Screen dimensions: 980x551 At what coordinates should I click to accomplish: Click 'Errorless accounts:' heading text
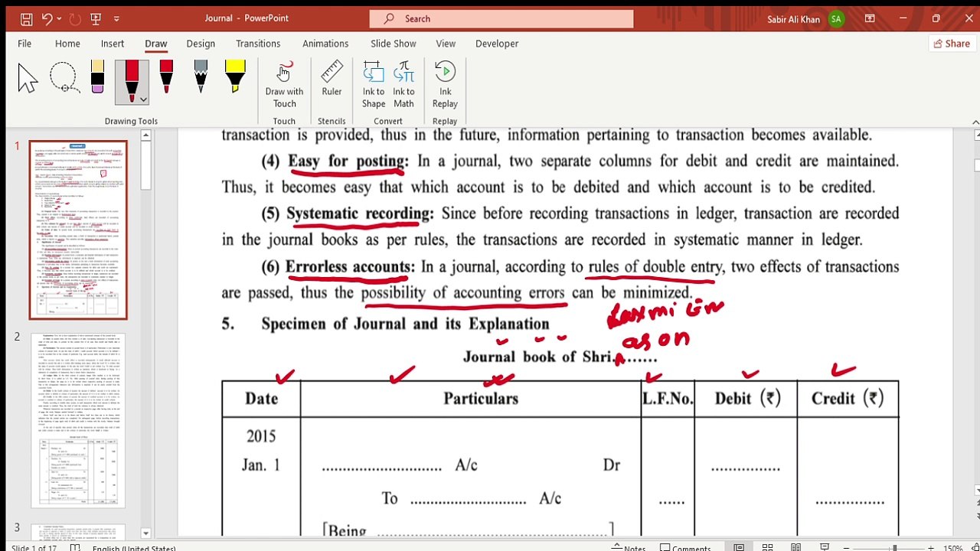point(350,266)
